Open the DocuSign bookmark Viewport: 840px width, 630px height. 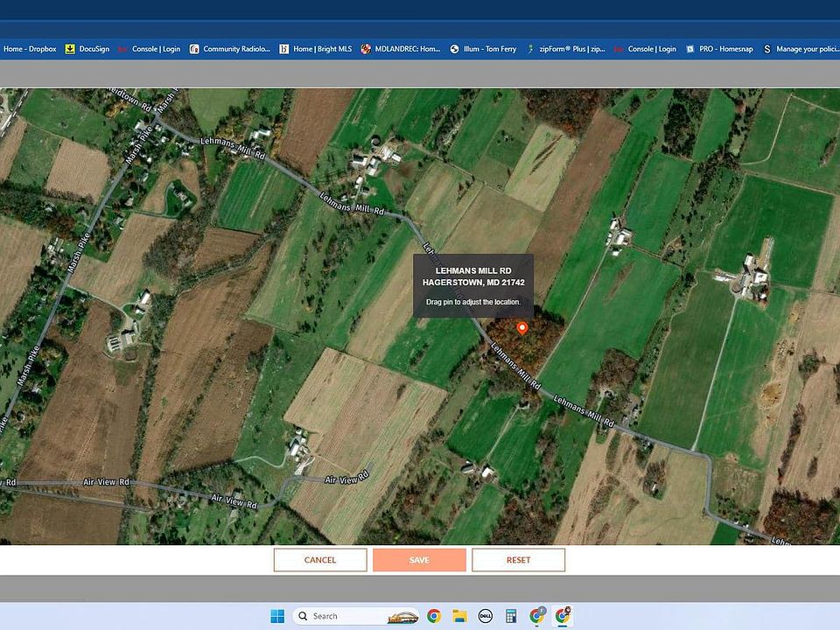(x=87, y=49)
